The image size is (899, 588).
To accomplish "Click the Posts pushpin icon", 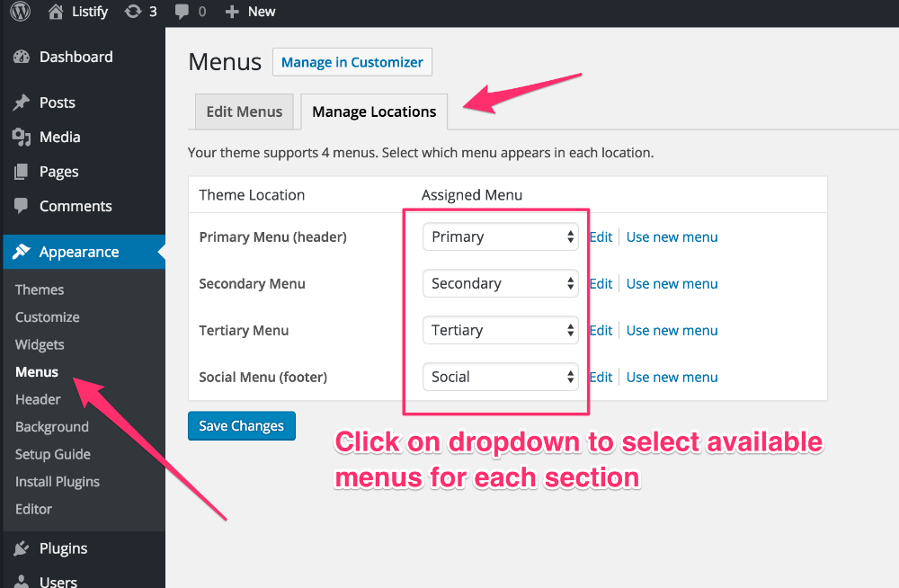I will 22,102.
